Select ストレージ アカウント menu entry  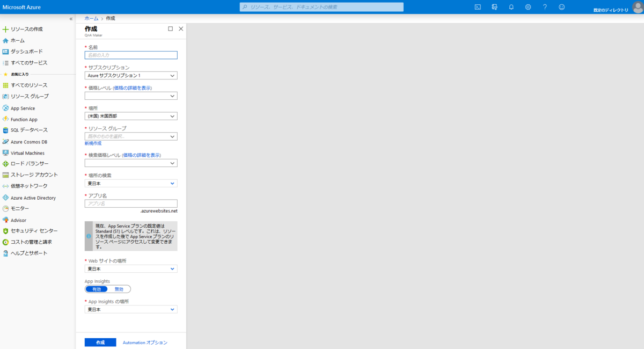pyautogui.click(x=34, y=175)
